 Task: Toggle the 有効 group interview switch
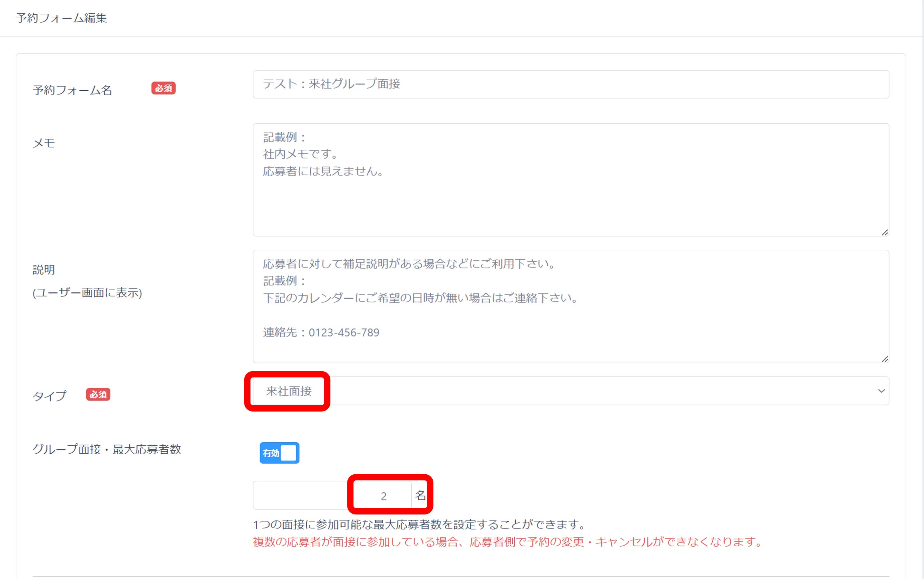coord(279,453)
